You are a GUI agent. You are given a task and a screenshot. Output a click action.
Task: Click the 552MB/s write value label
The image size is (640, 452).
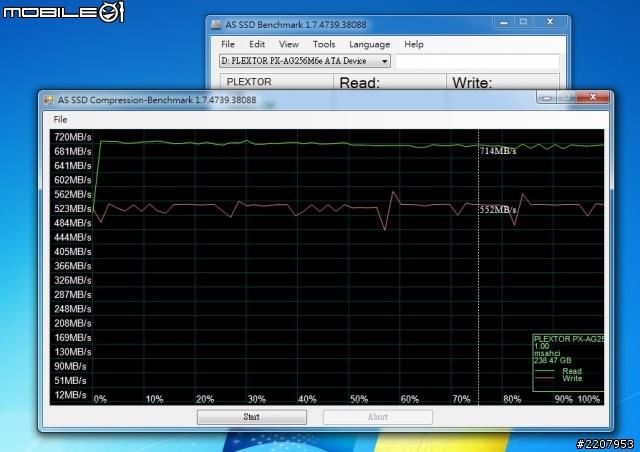pos(498,210)
